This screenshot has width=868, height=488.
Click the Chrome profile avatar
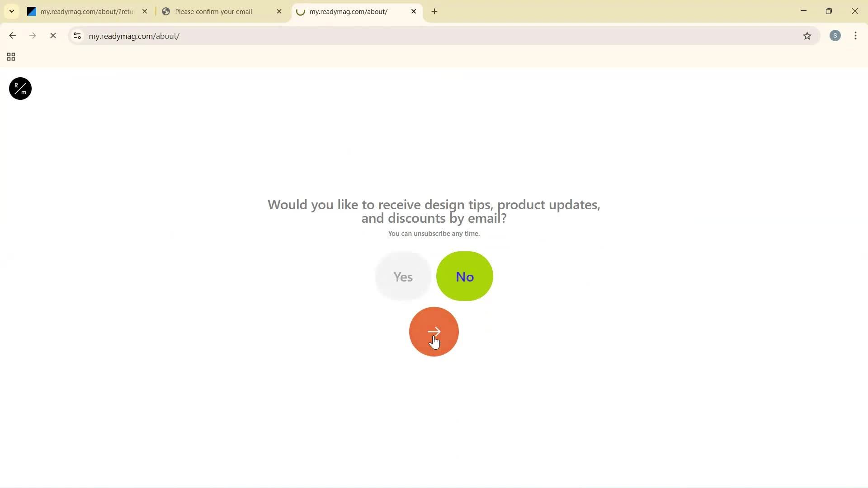tap(835, 36)
